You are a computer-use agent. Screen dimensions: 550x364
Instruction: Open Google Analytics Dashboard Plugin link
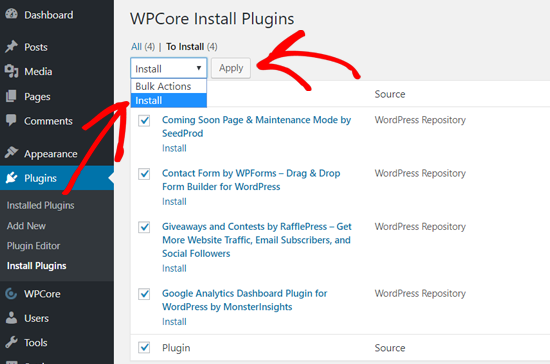pyautogui.click(x=244, y=300)
